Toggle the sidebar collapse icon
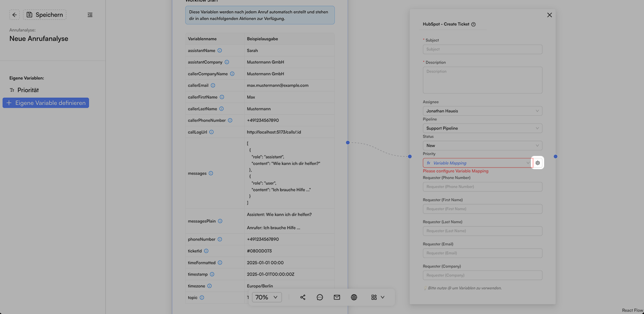This screenshot has height=314, width=644. (90, 15)
